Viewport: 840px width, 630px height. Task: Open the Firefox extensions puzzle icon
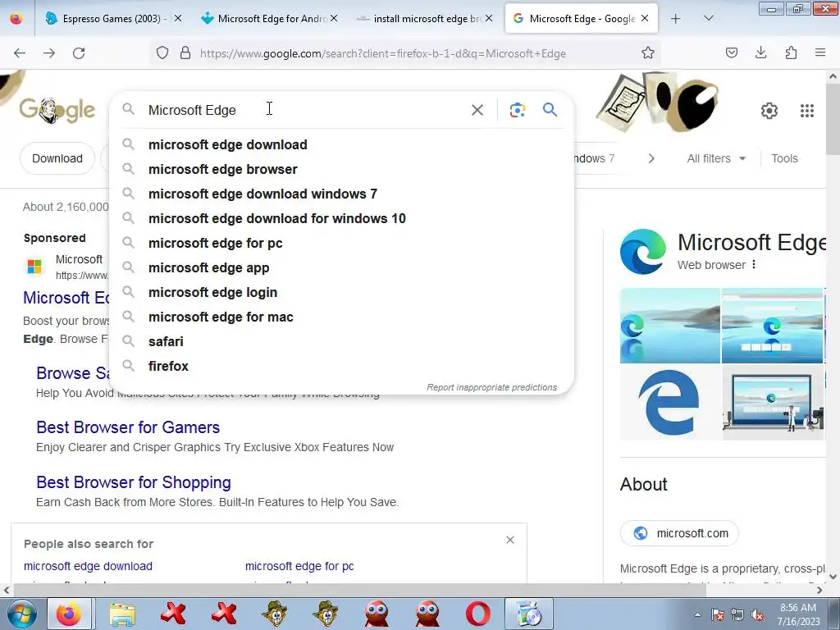pos(791,52)
